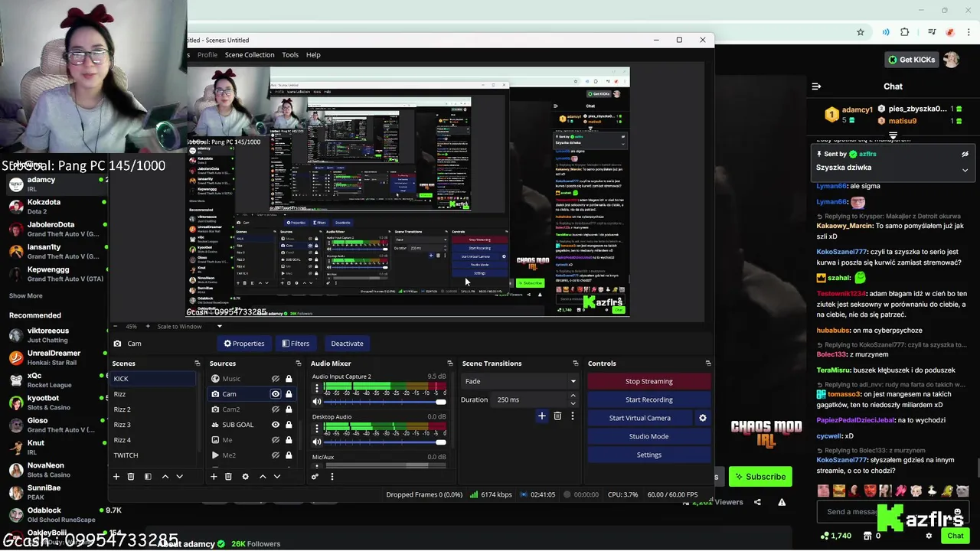Toggle visibility of the Music source
This screenshot has height=551, width=980.
tap(276, 379)
